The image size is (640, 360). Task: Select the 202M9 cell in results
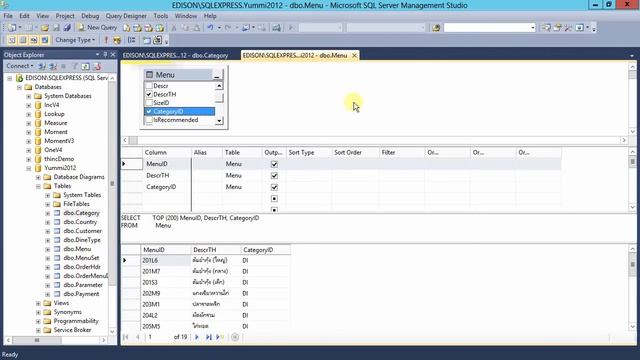(x=166, y=293)
